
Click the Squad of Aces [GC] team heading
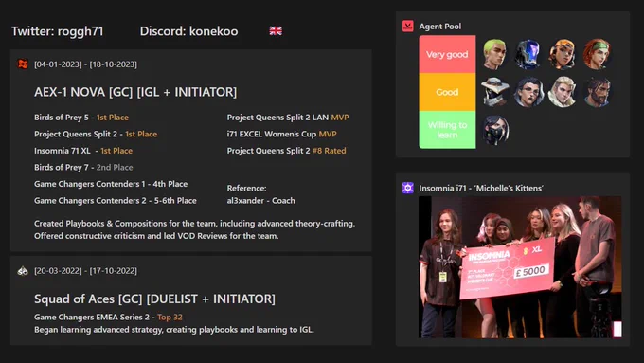154,299
